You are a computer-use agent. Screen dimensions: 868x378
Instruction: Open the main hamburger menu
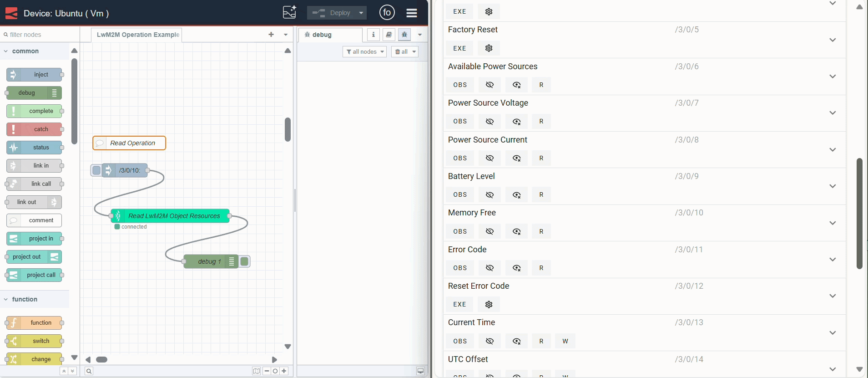[412, 13]
